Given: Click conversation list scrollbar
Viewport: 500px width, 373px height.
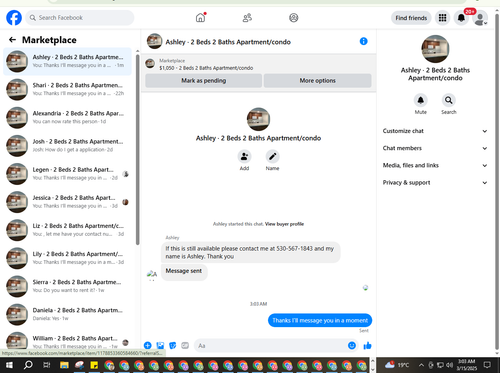Looking at the screenshot, I should (x=138, y=149).
